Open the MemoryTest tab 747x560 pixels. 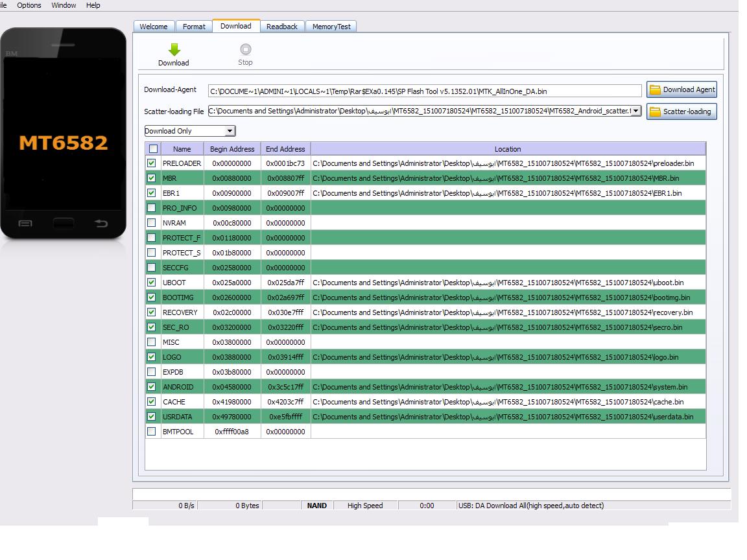click(x=331, y=27)
